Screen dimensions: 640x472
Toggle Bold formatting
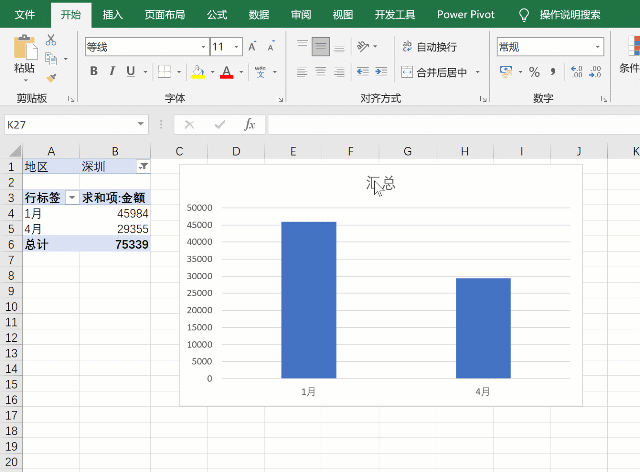pyautogui.click(x=93, y=71)
